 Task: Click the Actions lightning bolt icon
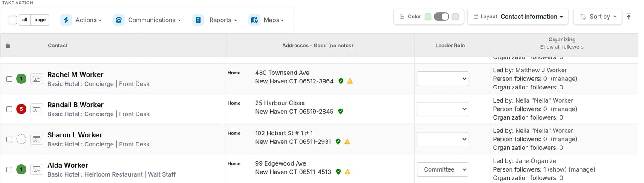click(x=66, y=20)
